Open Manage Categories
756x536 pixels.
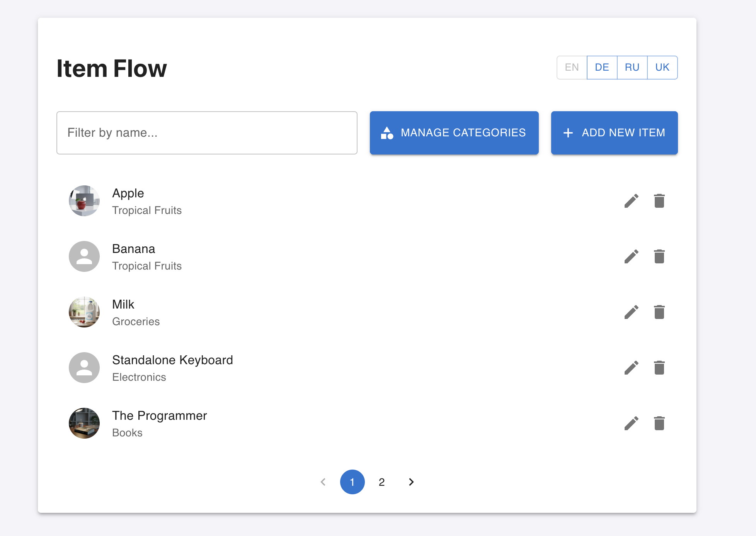454,133
